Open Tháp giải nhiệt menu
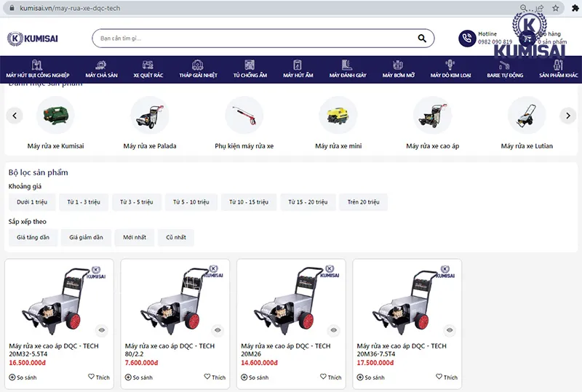The image size is (582, 392). [198, 69]
